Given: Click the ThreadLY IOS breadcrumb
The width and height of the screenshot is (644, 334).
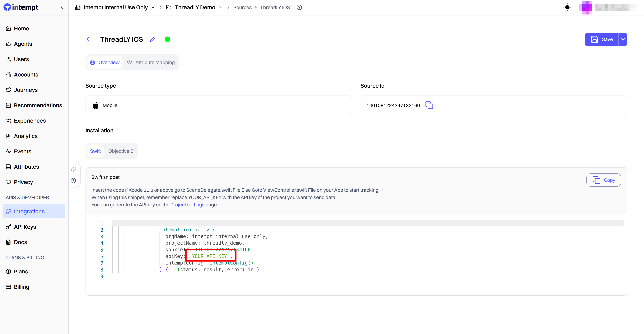Looking at the screenshot, I should pyautogui.click(x=275, y=7).
